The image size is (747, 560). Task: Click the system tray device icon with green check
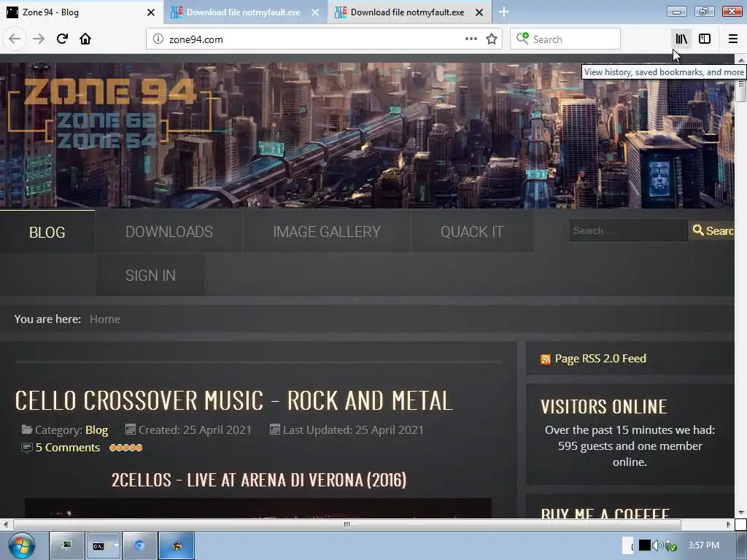coord(671,545)
